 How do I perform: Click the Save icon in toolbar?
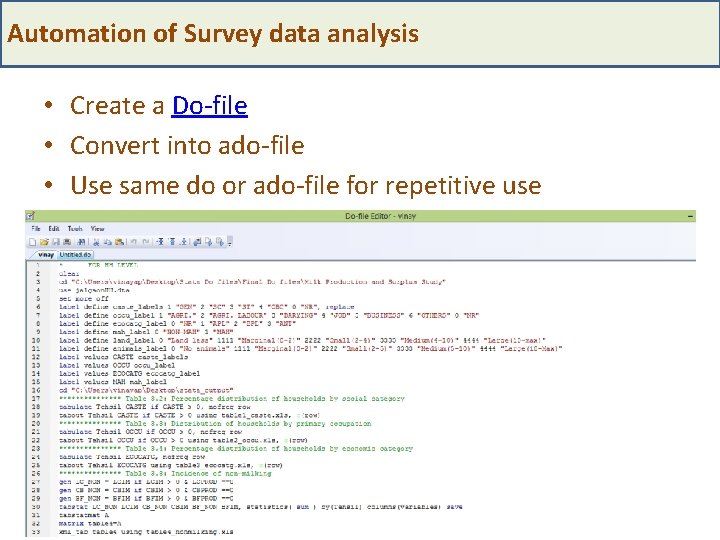pyautogui.click(x=55, y=242)
